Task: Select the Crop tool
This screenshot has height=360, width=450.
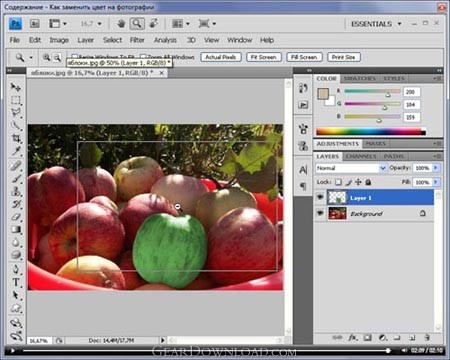Action: click(x=16, y=138)
